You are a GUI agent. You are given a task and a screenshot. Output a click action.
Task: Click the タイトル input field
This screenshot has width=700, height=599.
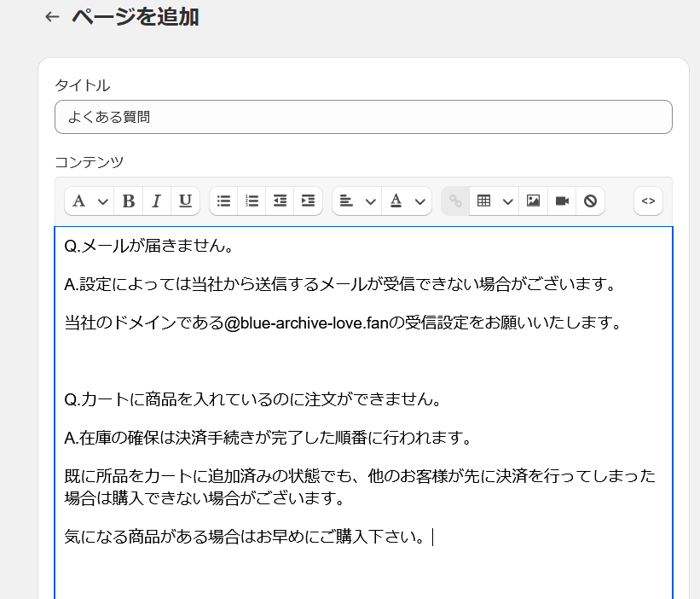363,117
